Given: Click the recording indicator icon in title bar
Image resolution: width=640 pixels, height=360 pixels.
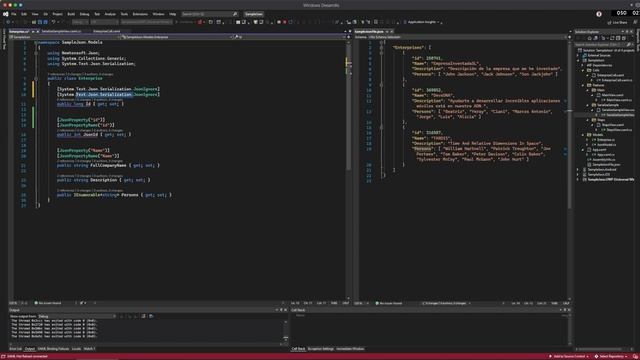Looking at the screenshot, I should click(x=598, y=14).
